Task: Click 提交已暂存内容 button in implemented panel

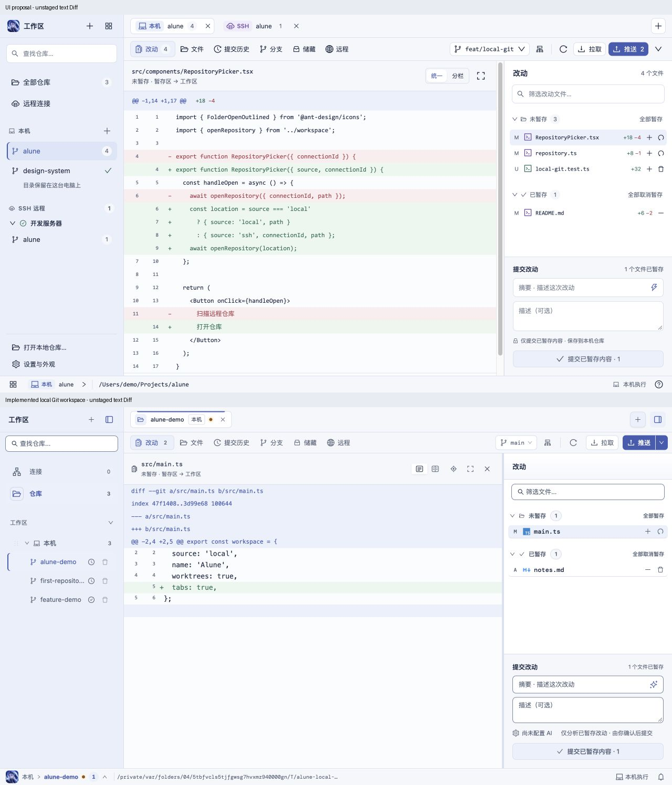Action: (588, 752)
